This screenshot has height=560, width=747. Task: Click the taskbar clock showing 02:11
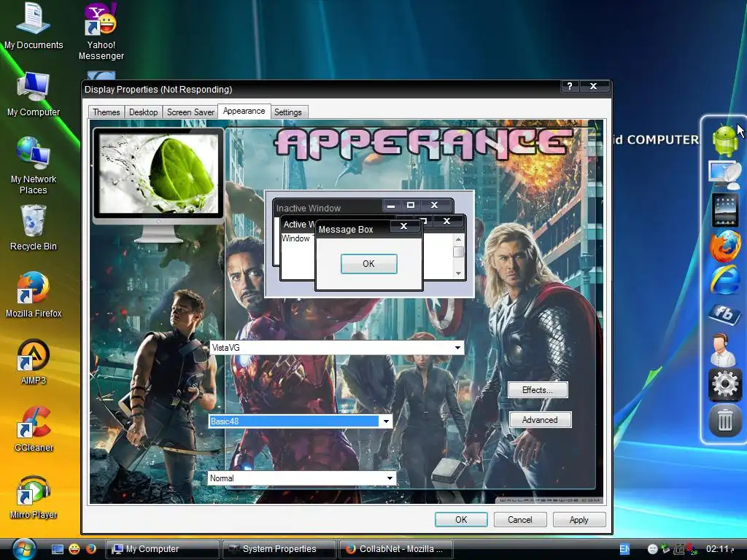719,549
